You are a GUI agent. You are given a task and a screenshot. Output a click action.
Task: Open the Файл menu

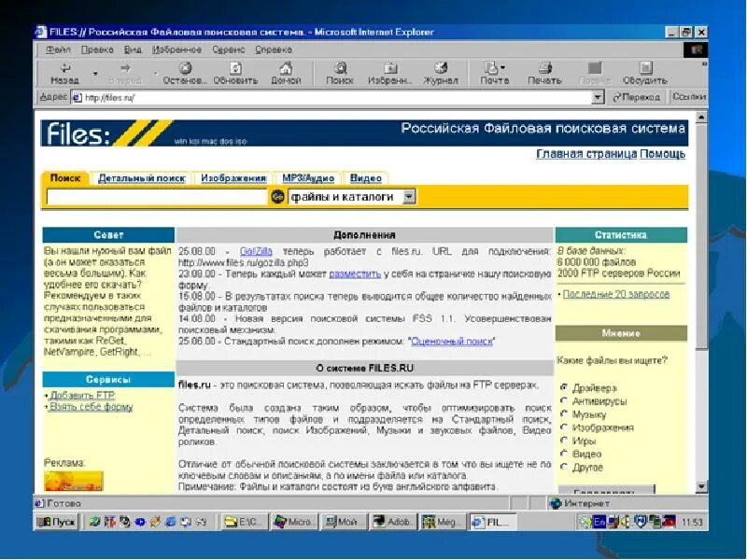[x=58, y=49]
